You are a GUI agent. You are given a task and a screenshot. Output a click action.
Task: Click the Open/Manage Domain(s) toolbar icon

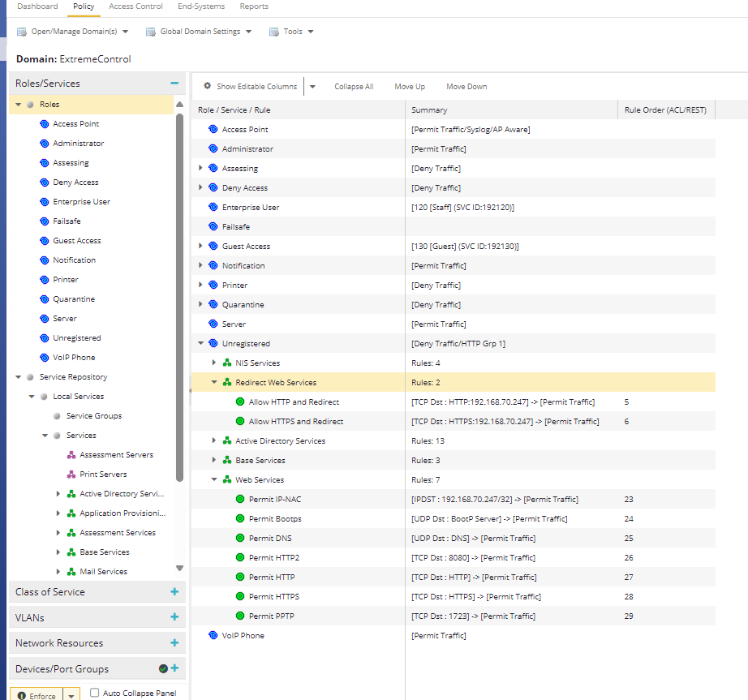tap(22, 32)
